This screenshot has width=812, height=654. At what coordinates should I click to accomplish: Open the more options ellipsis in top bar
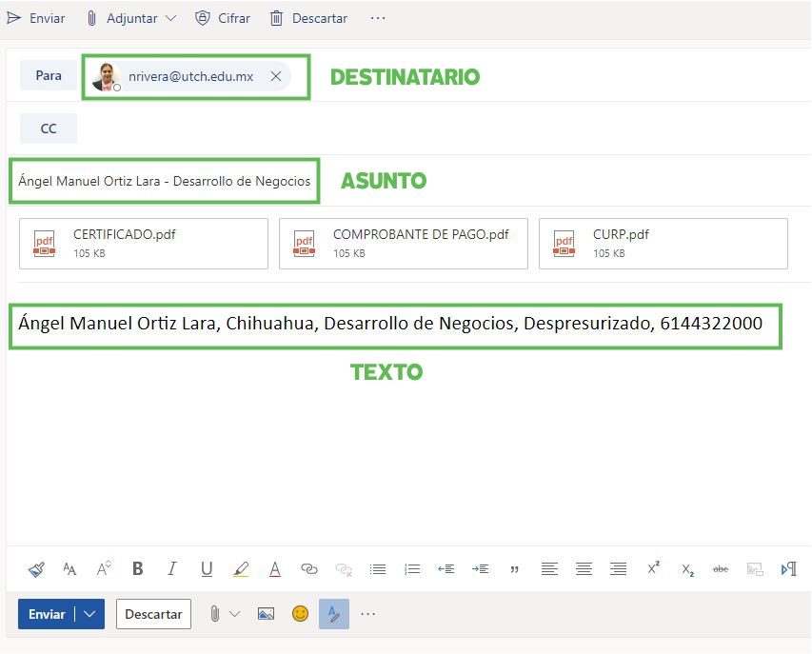pos(378,18)
